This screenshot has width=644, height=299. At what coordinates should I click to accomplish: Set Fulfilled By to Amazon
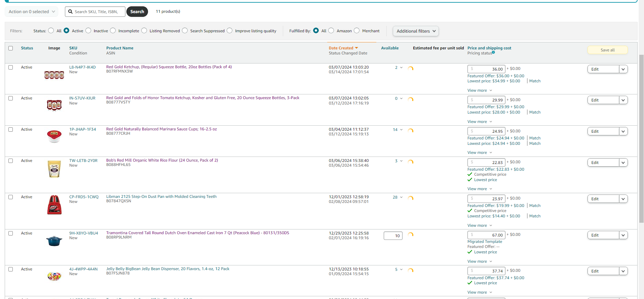point(331,31)
